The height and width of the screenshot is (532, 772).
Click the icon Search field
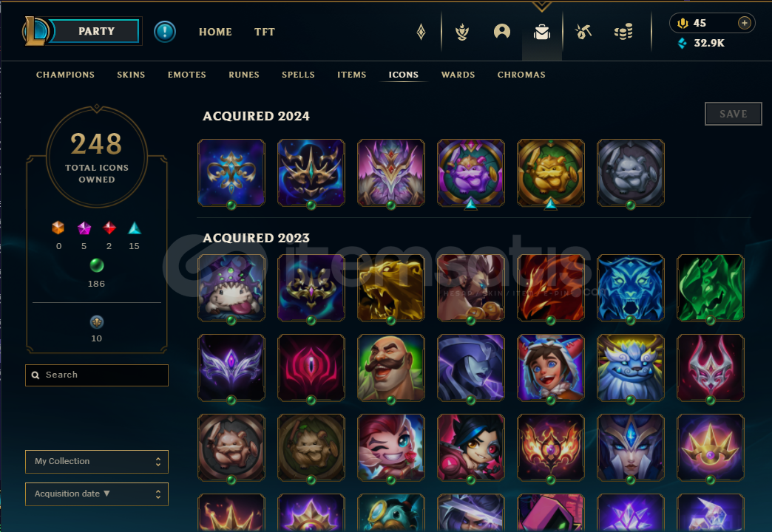click(96, 375)
